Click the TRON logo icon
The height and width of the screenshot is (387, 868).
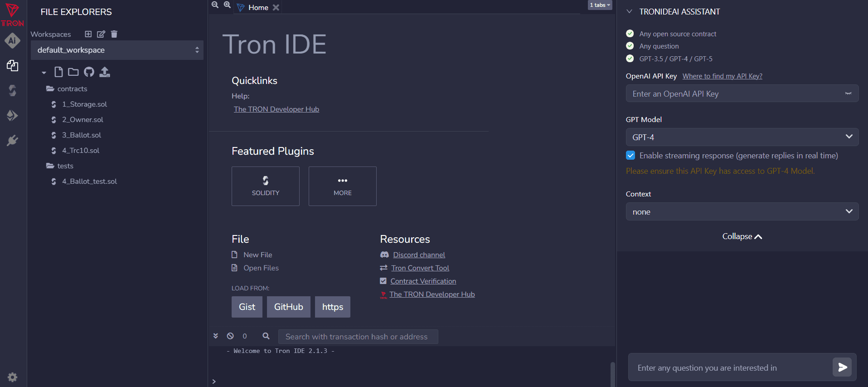click(12, 15)
